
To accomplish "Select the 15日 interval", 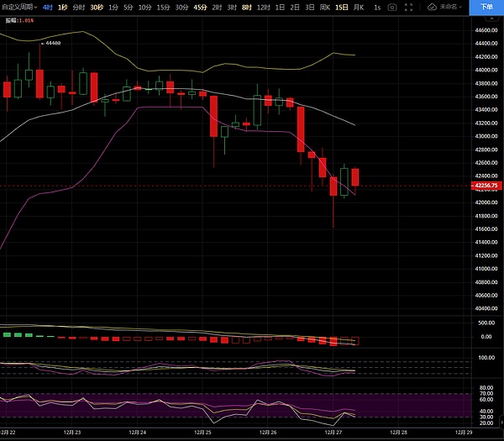I will click(341, 7).
